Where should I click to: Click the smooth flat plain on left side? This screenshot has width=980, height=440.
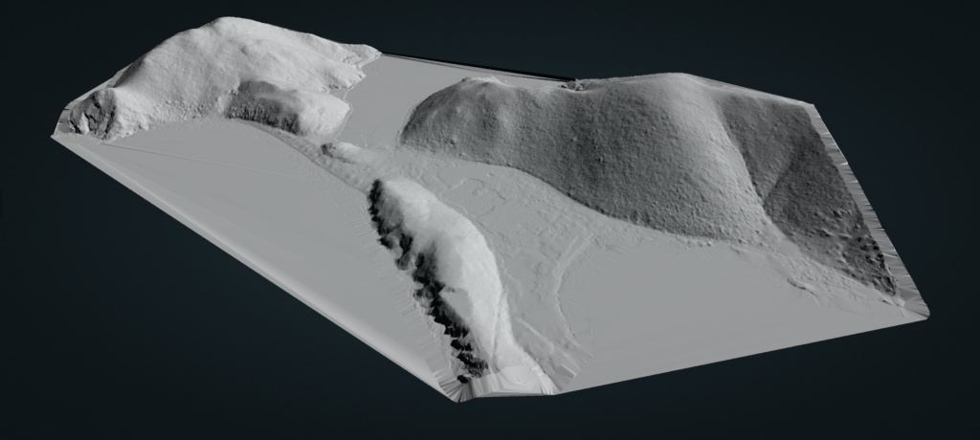pyautogui.click(x=239, y=210)
